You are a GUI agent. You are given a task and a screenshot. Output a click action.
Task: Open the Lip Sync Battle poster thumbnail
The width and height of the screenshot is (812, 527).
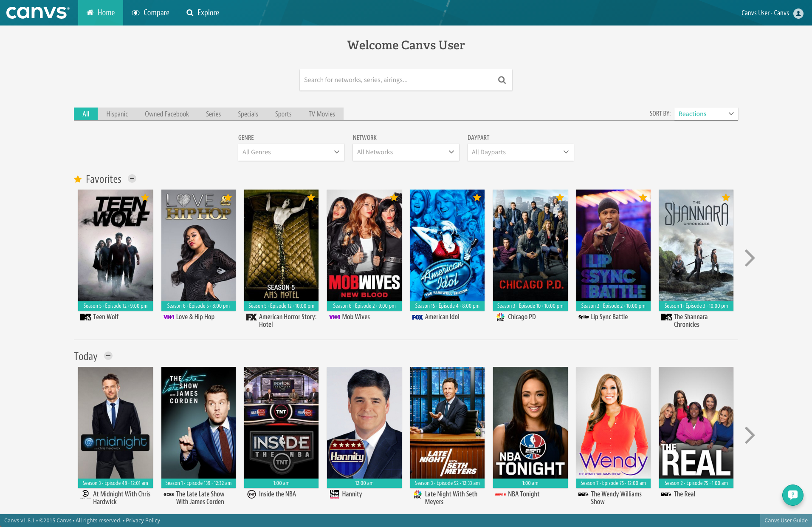(613, 246)
